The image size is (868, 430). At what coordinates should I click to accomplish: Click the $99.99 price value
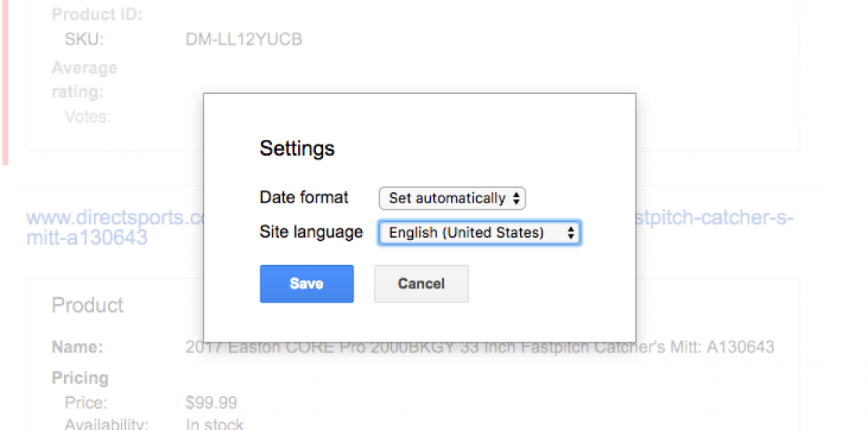coord(211,403)
